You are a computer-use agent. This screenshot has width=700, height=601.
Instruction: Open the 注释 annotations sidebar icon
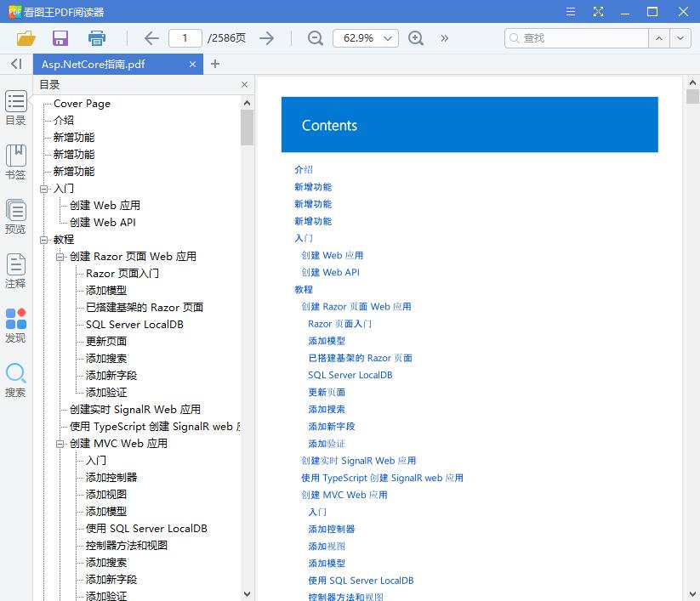point(15,271)
